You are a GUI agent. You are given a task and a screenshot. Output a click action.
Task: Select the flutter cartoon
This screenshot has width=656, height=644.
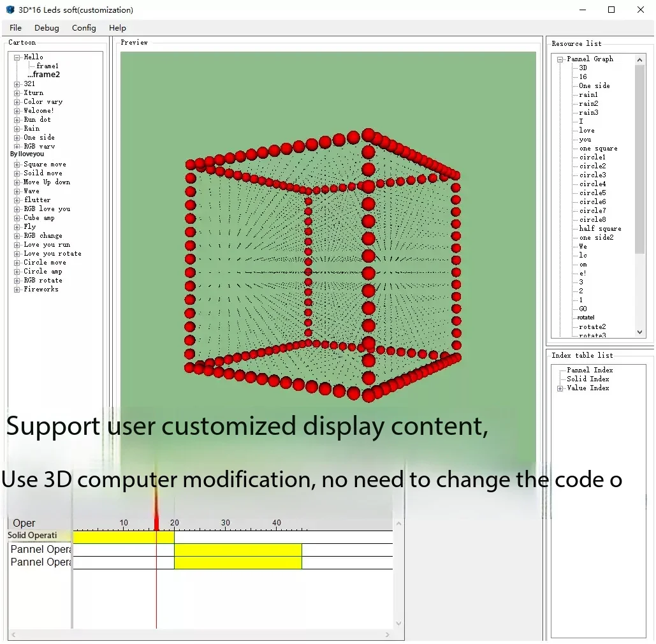tap(37, 200)
